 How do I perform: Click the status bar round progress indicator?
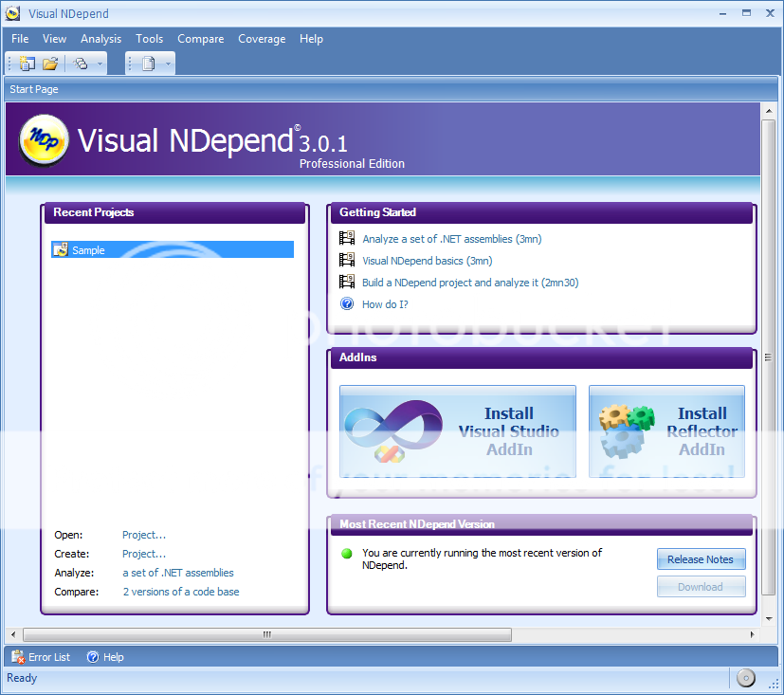click(x=745, y=678)
